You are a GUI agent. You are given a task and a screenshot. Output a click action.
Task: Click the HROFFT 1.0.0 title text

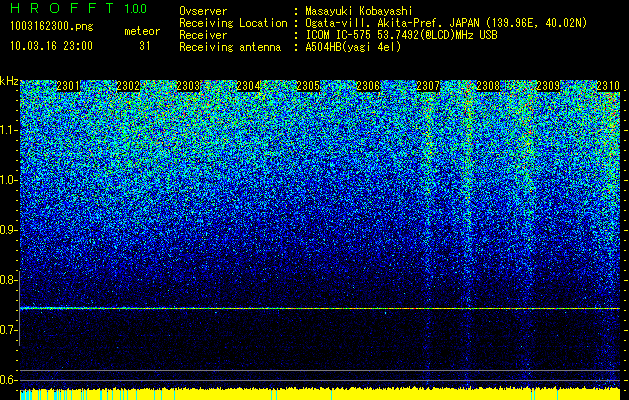click(x=79, y=8)
